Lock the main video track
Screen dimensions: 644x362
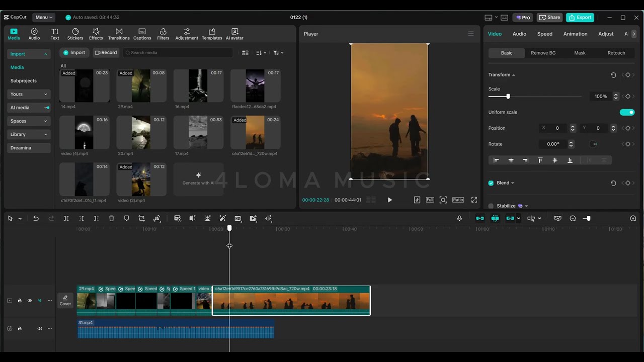[20, 301]
